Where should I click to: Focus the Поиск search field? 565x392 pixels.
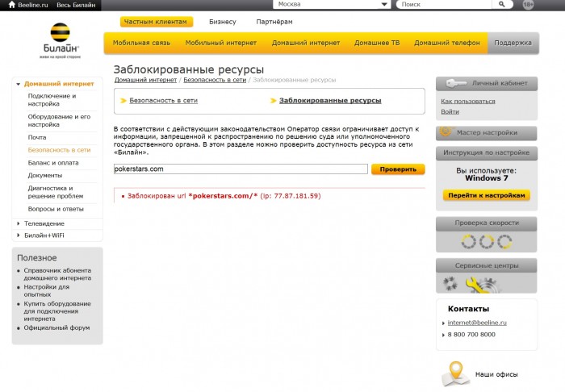(444, 4)
